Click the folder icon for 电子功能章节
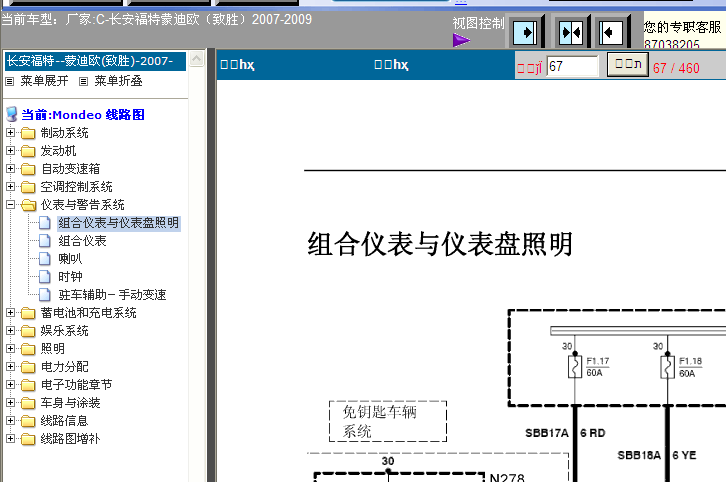This screenshot has width=726, height=482. [x=28, y=385]
